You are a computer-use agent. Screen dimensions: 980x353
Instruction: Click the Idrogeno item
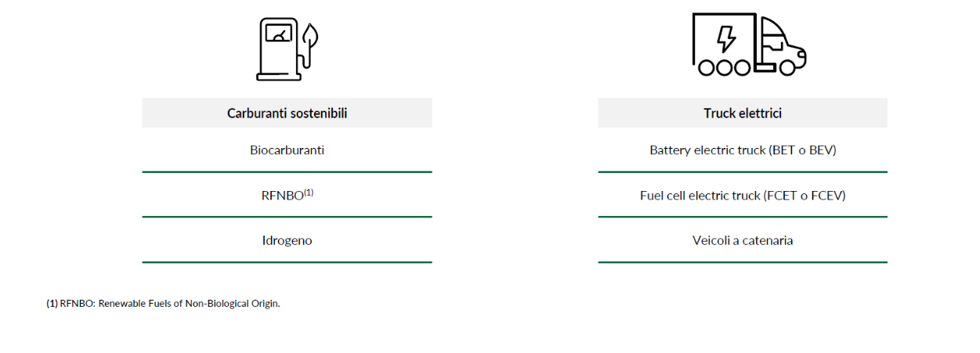point(287,240)
